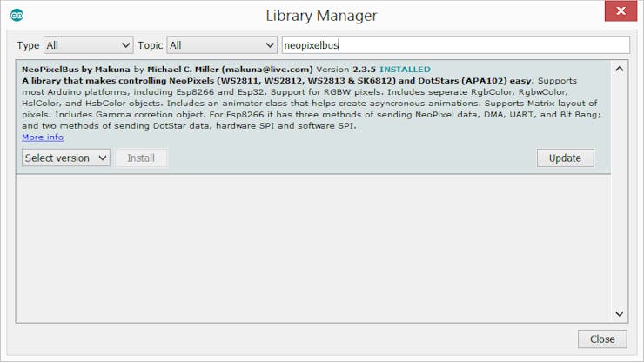Viewport: 644px width, 362px height.
Task: Click the scrollbar down arrow
Action: (x=620, y=314)
